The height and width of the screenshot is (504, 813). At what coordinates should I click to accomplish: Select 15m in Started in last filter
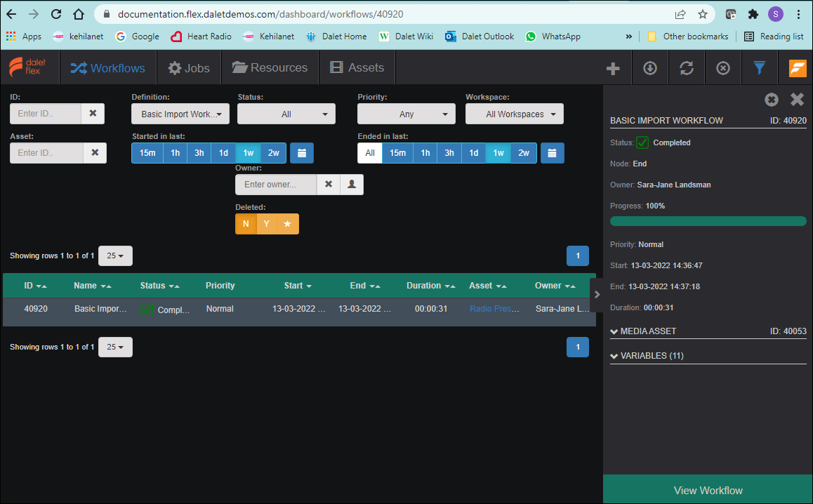tap(147, 153)
